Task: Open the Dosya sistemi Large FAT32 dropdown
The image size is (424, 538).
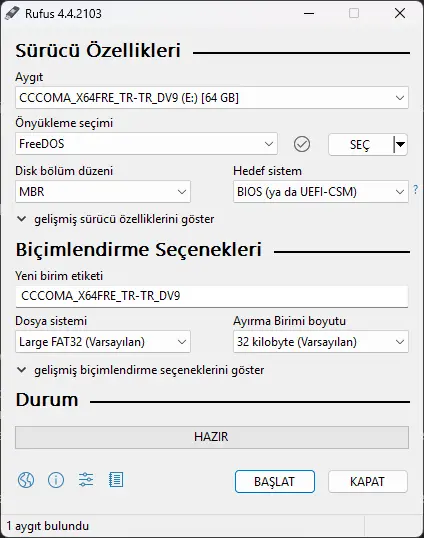Action: pyautogui.click(x=103, y=342)
